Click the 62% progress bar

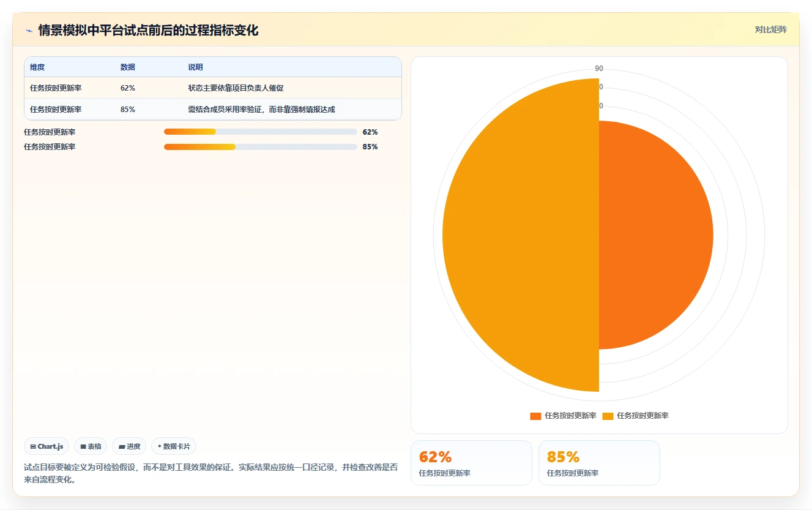coord(261,132)
